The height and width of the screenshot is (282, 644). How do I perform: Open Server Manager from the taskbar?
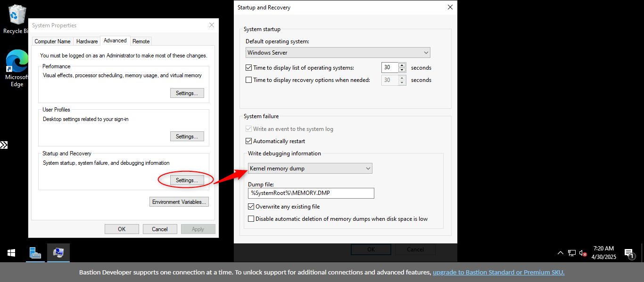click(35, 253)
